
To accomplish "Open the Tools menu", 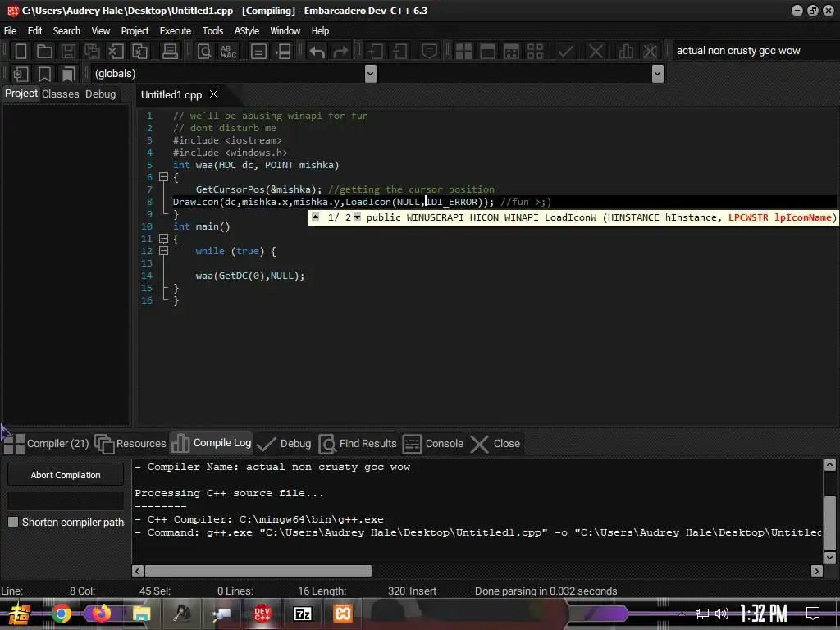I will click(212, 30).
